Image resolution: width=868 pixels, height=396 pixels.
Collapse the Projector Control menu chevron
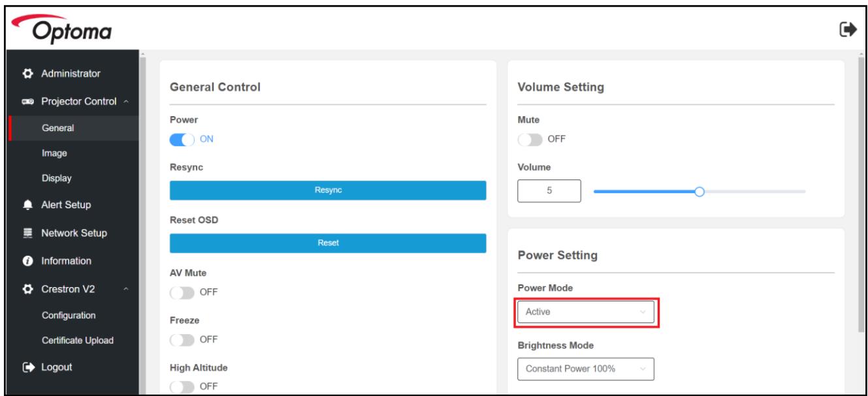coord(125,102)
